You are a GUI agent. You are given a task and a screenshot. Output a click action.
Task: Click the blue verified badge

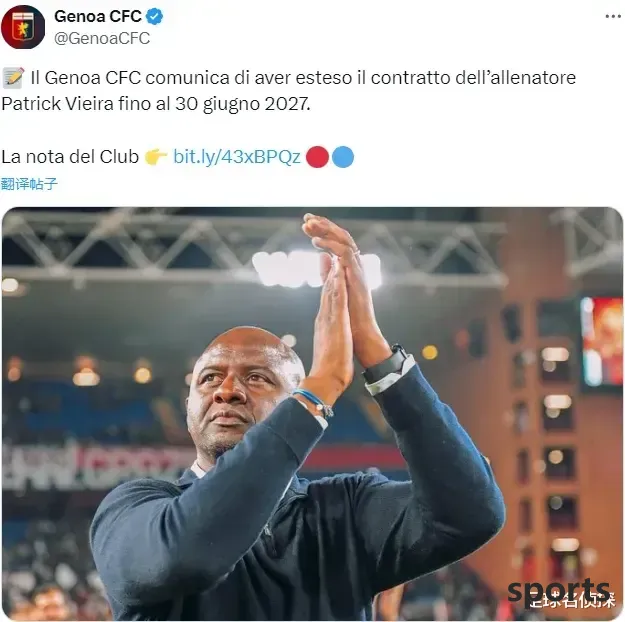point(154,17)
